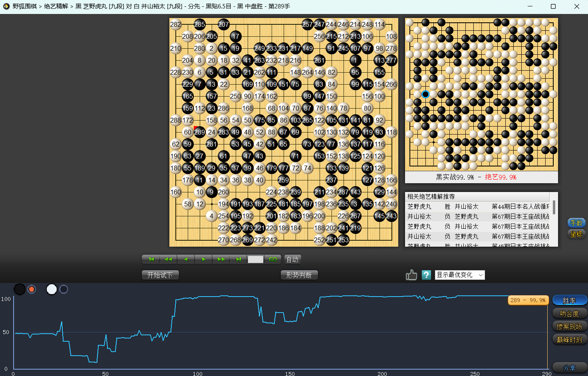Click the move number input field
Image resolution: width=588 pixels, height=376 pixels.
pyautogui.click(x=255, y=259)
